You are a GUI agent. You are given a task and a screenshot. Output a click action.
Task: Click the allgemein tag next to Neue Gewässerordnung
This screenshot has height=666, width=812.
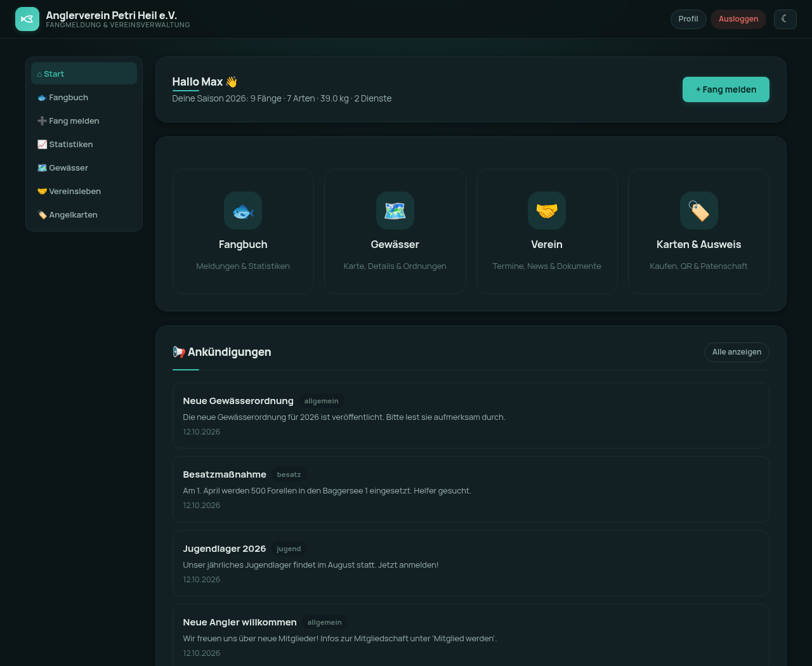[321, 401]
